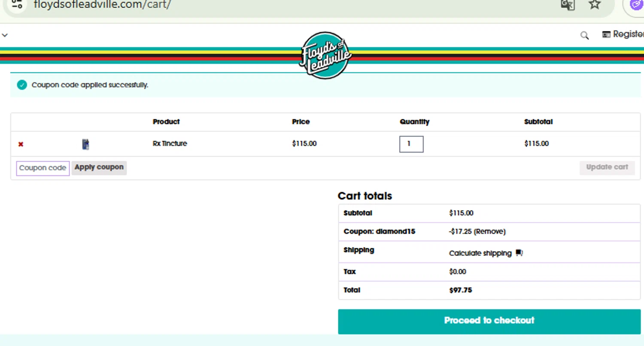This screenshot has height=346, width=644.
Task: Open the translate page icon in address bar
Action: [568, 4]
